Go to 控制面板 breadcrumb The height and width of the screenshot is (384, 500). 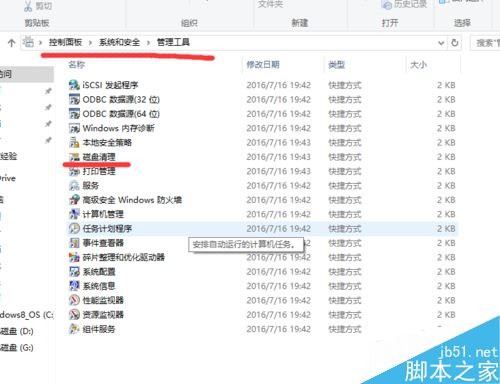(x=65, y=42)
